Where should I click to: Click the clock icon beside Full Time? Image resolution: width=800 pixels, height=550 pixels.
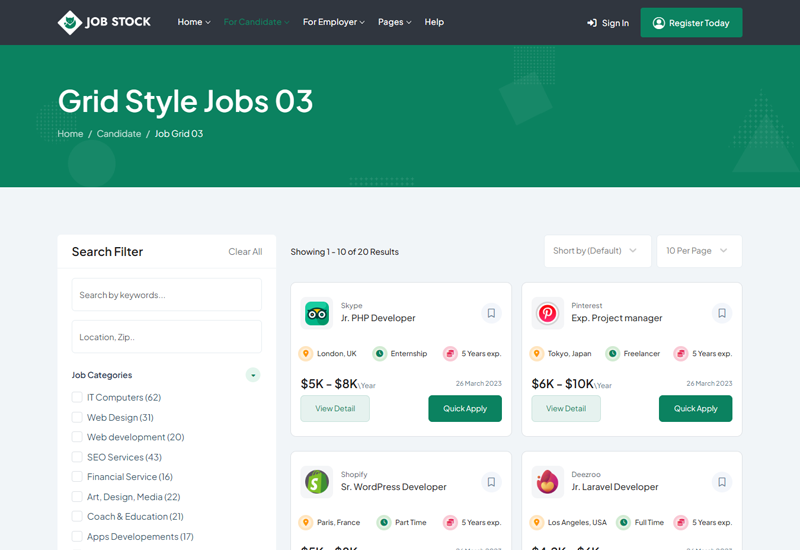tap(623, 522)
